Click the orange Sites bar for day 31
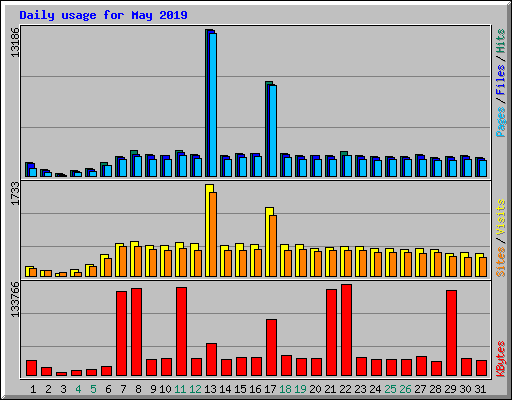Screen dimensions: 512x400 pos(483,267)
